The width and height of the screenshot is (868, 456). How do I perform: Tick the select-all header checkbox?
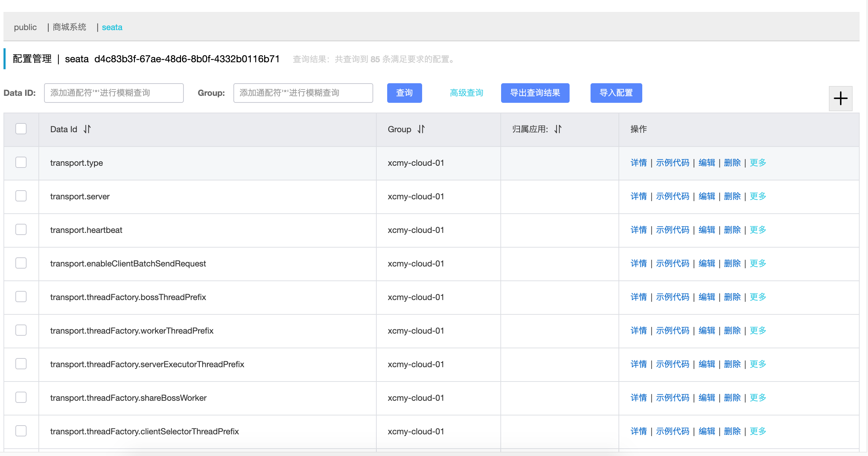click(x=21, y=129)
